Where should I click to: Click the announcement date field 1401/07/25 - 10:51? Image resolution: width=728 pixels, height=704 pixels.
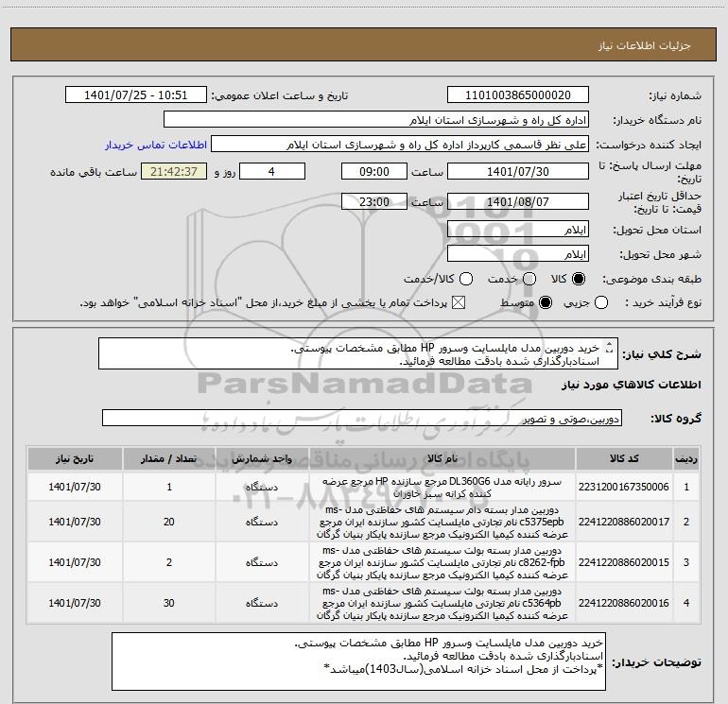pos(135,95)
